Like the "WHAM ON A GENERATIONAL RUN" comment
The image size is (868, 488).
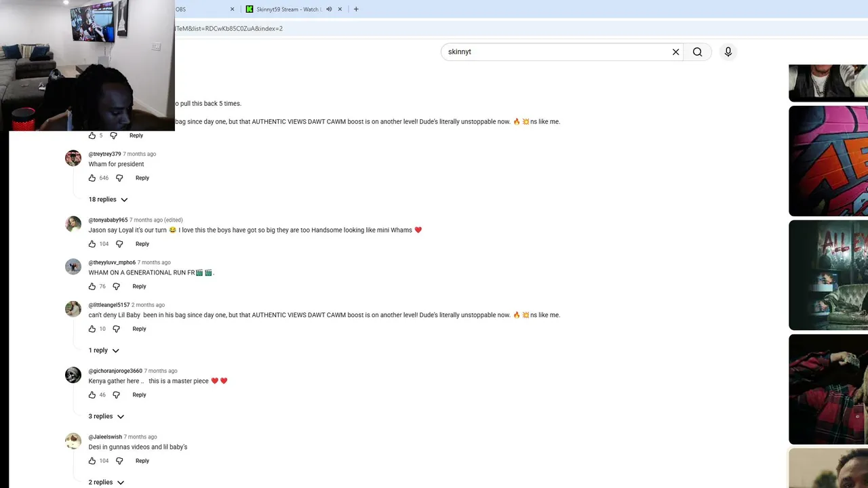(92, 287)
